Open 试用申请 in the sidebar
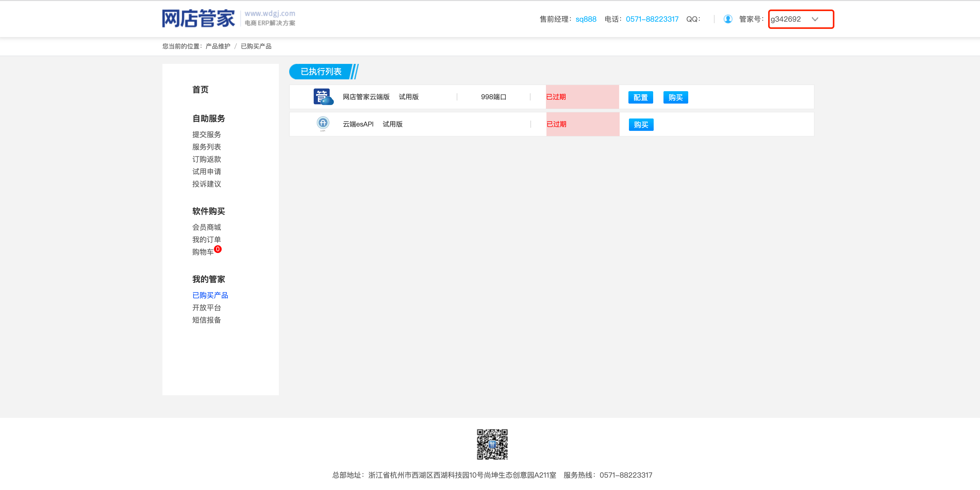Image resolution: width=980 pixels, height=490 pixels. pyautogui.click(x=206, y=171)
